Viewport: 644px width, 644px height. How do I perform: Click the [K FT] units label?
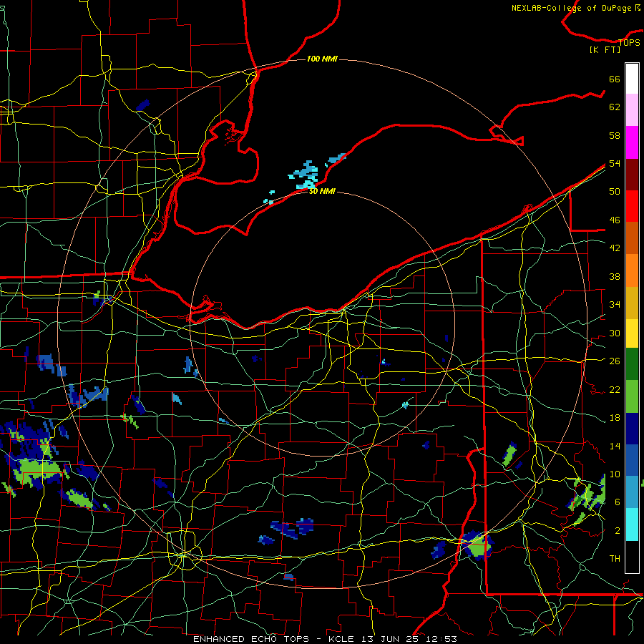coord(605,49)
